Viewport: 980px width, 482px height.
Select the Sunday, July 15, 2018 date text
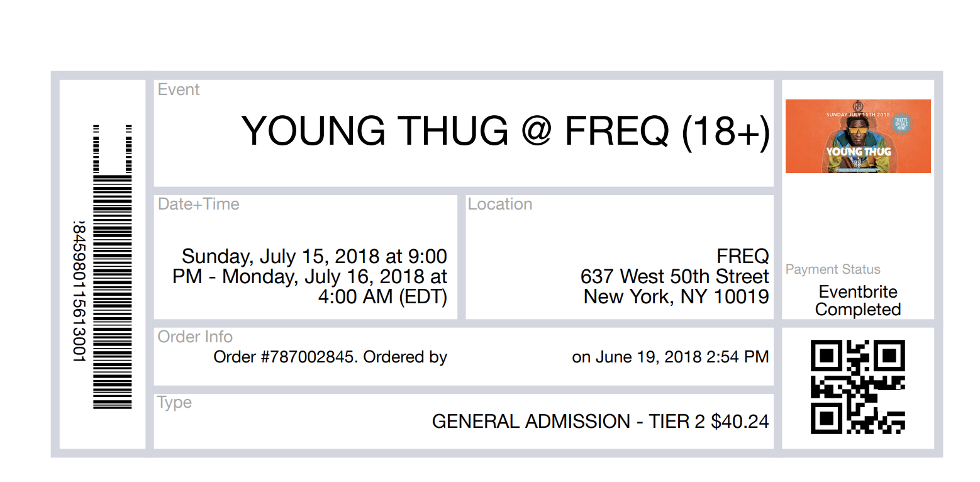pos(281,257)
